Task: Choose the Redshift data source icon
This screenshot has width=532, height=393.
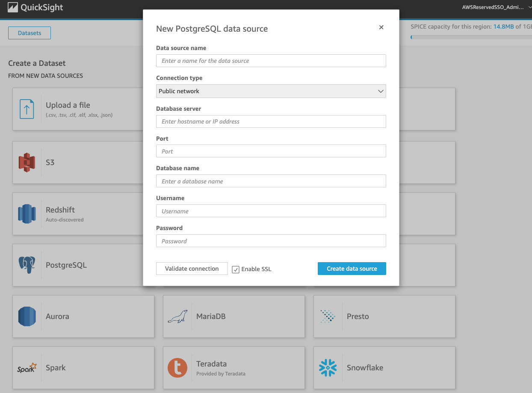Action: pos(27,214)
